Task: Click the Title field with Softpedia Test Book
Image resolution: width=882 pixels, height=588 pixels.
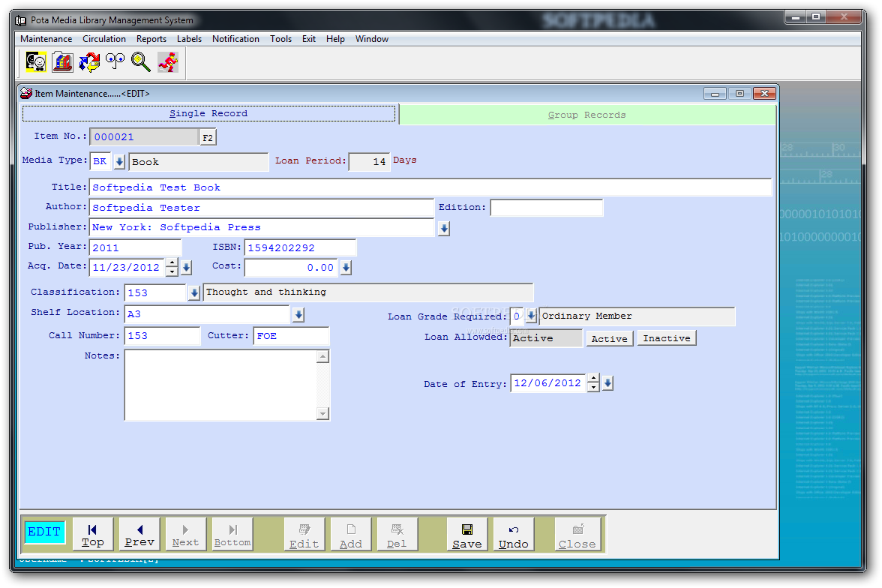Action: [x=430, y=187]
